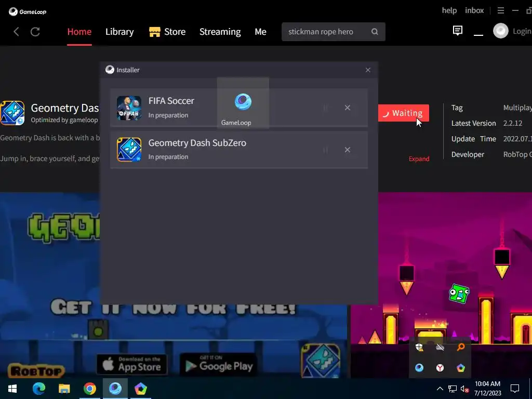Open the Me tab
The width and height of the screenshot is (532, 399).
coord(260,32)
